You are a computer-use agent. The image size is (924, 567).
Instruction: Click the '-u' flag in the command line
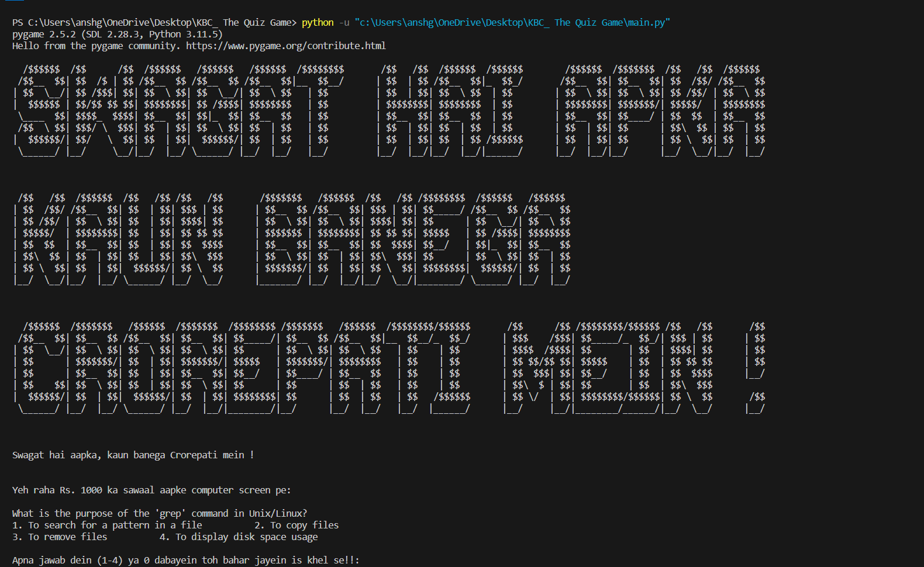(x=344, y=22)
